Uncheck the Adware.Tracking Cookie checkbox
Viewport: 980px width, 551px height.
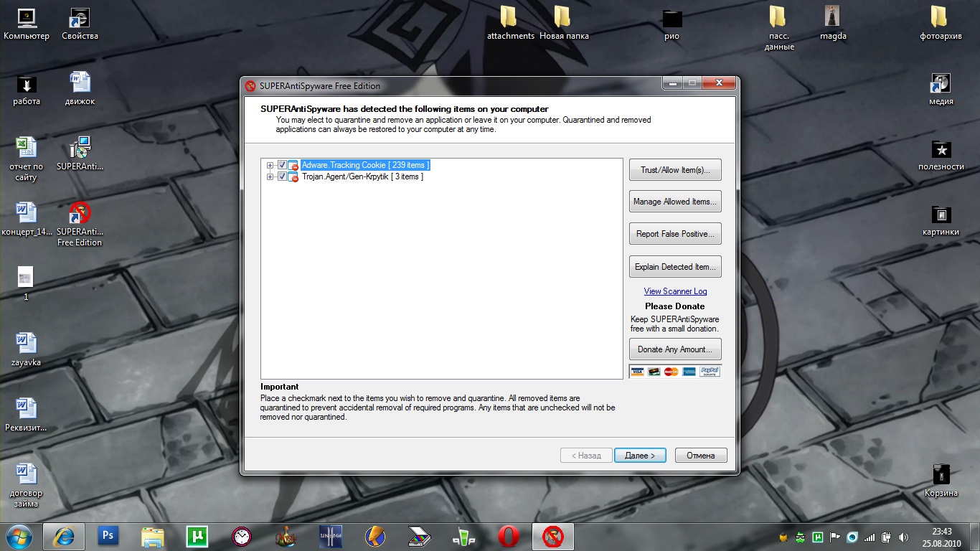pyautogui.click(x=282, y=165)
